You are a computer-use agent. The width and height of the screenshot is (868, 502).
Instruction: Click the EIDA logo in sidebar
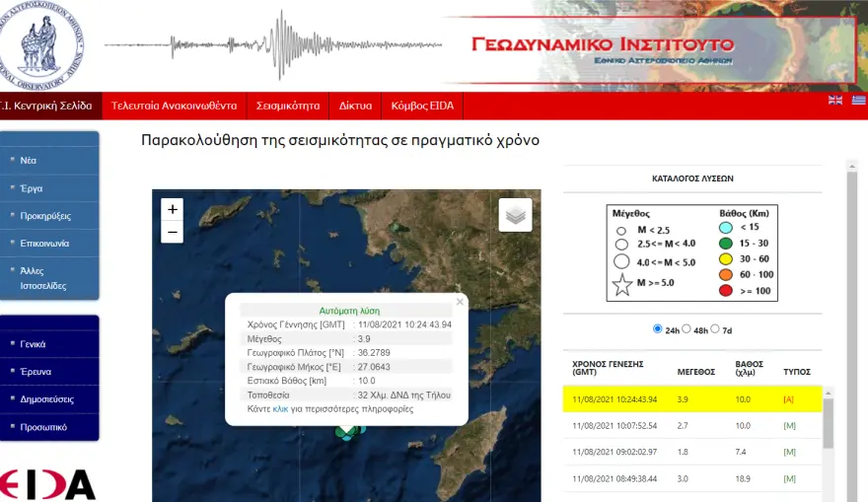[49, 483]
